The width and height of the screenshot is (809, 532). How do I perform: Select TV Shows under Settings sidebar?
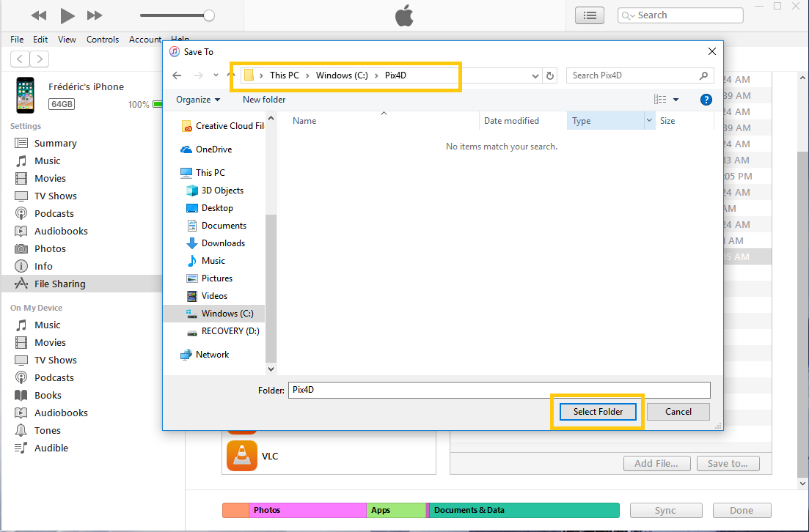[x=55, y=196]
